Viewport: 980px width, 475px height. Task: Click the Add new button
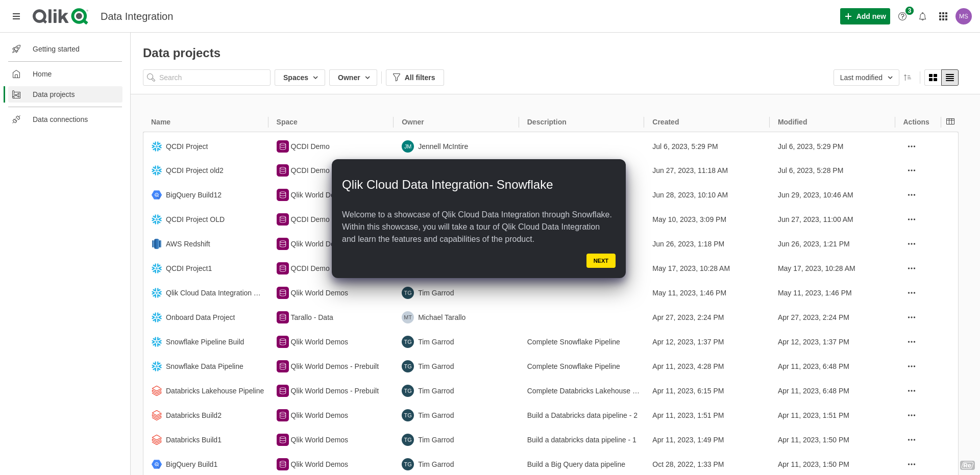[x=865, y=16]
